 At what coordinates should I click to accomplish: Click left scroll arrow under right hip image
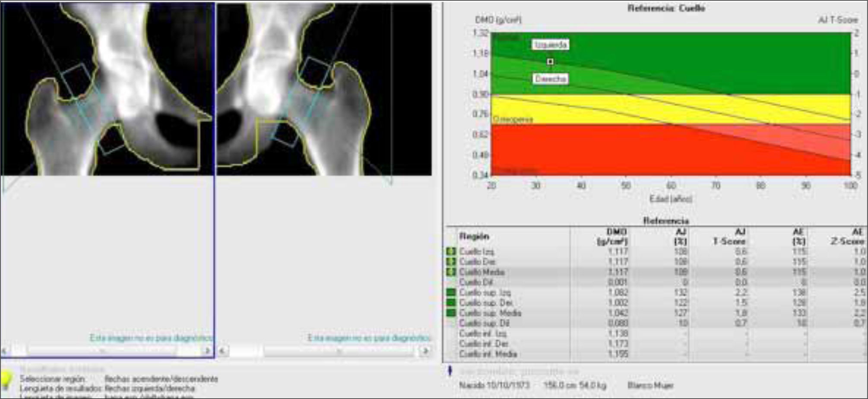(222, 351)
